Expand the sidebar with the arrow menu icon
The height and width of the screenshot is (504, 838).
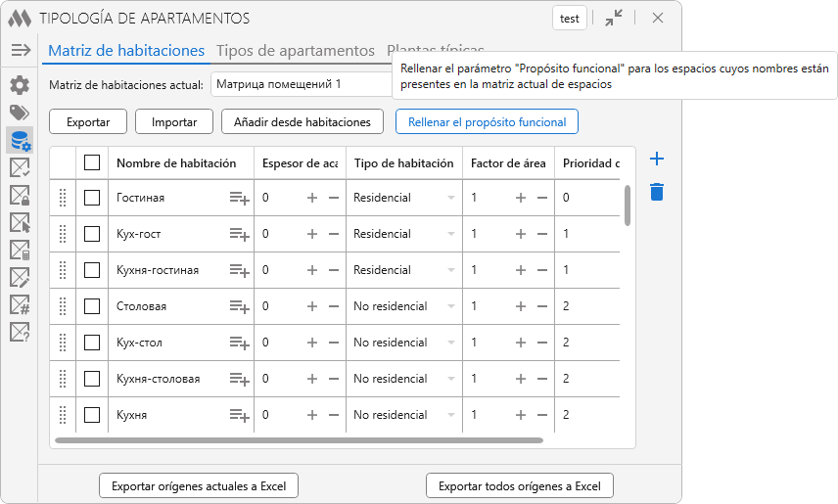point(20,50)
